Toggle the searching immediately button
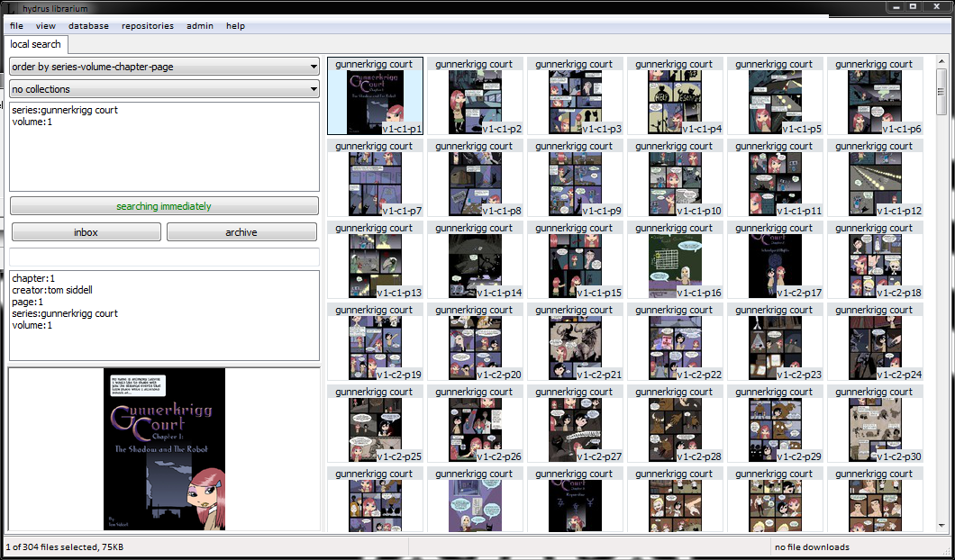Image resolution: width=955 pixels, height=560 pixels. [x=165, y=206]
